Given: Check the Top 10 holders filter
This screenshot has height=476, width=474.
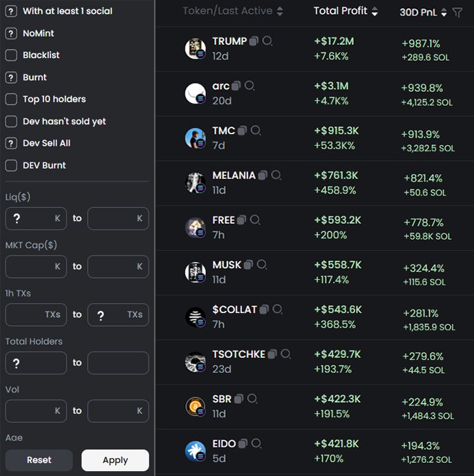Looking at the screenshot, I should (11, 99).
